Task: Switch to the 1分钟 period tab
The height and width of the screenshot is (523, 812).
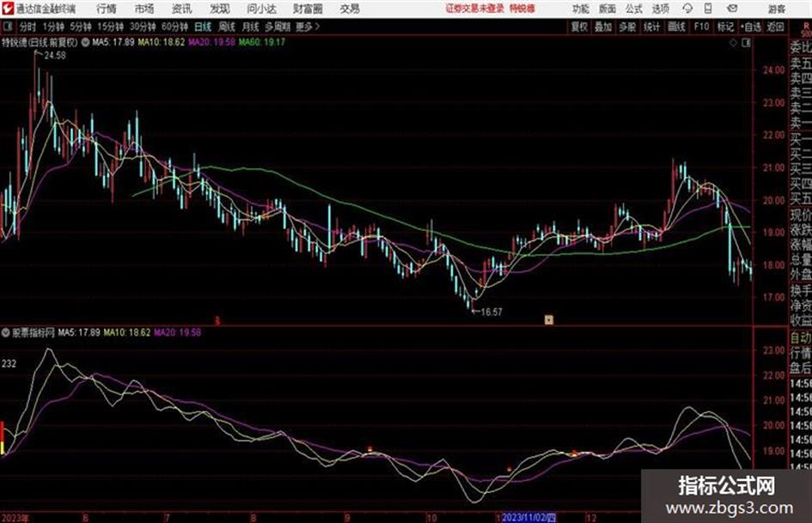Action: tap(52, 27)
